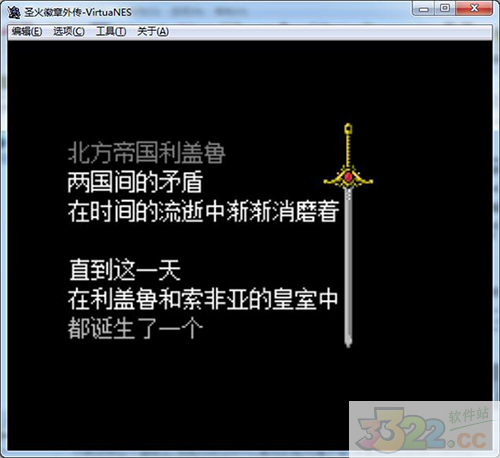Click the line 在时间的流逝中渐渐消磨着
The width and height of the screenshot is (500, 458).
[203, 211]
